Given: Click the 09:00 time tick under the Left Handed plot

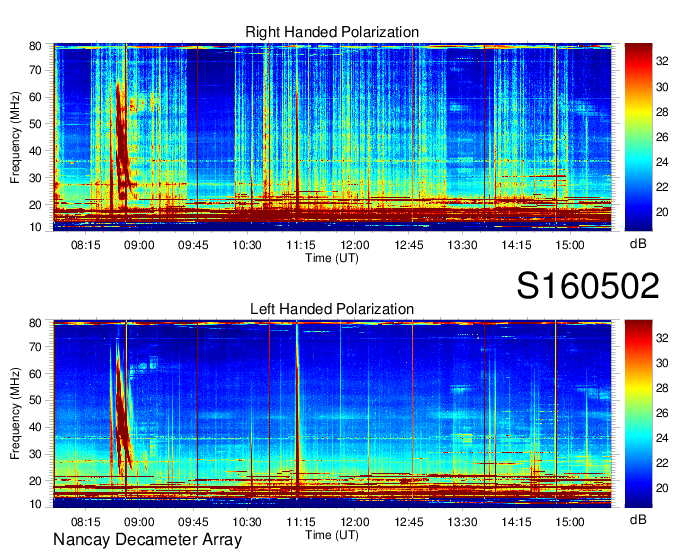Looking at the screenshot, I should (x=139, y=522).
